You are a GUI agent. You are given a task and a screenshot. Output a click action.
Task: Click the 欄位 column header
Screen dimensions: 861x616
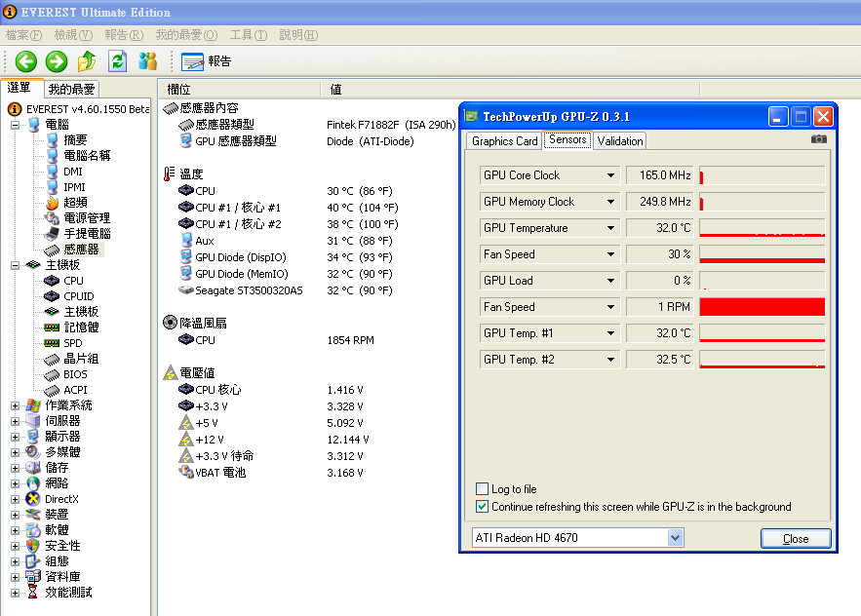(x=240, y=90)
